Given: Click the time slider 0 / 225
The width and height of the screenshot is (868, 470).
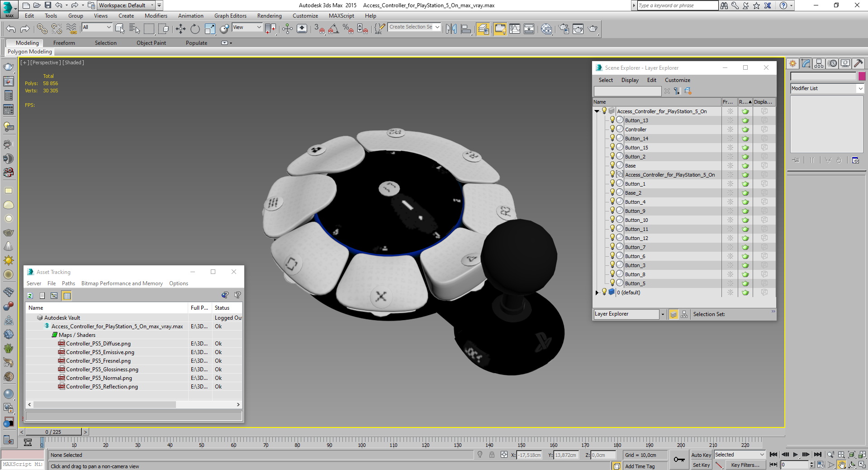Looking at the screenshot, I should tap(53, 432).
